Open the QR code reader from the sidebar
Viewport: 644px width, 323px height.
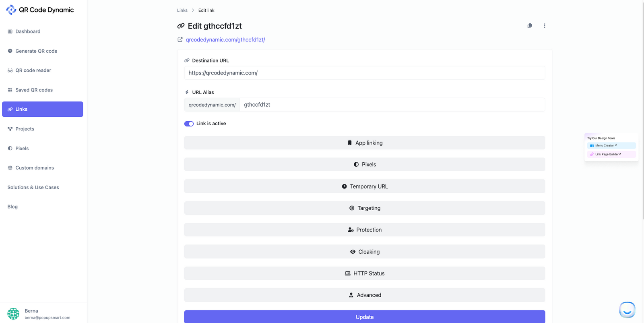(x=10, y=70)
